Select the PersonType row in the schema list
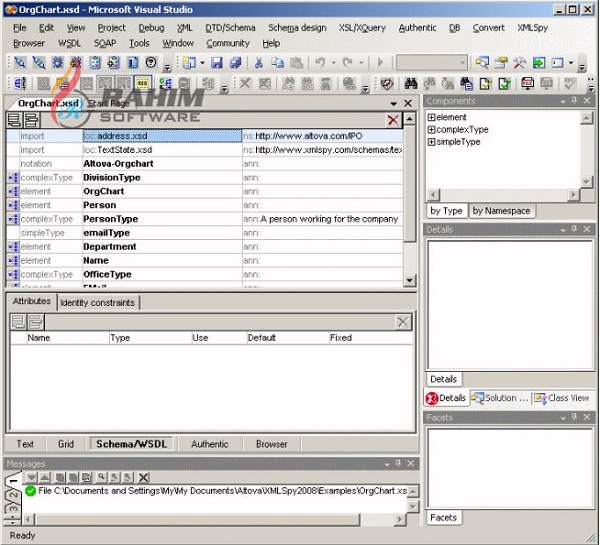600x545 pixels. pos(112,219)
